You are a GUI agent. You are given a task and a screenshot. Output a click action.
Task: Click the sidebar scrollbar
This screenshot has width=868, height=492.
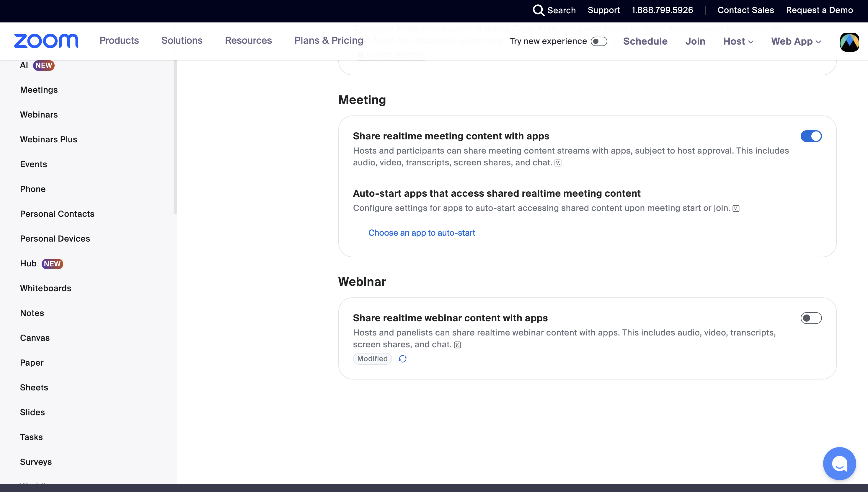[175, 137]
